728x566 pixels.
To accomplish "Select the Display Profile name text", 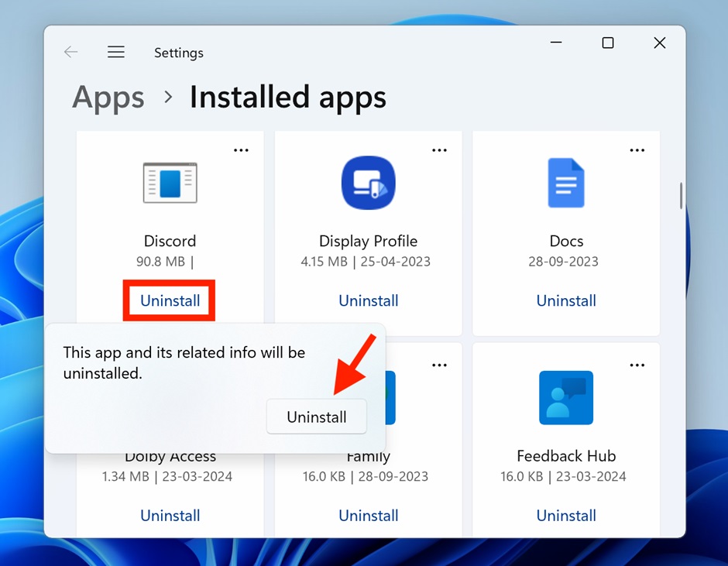I will [368, 241].
